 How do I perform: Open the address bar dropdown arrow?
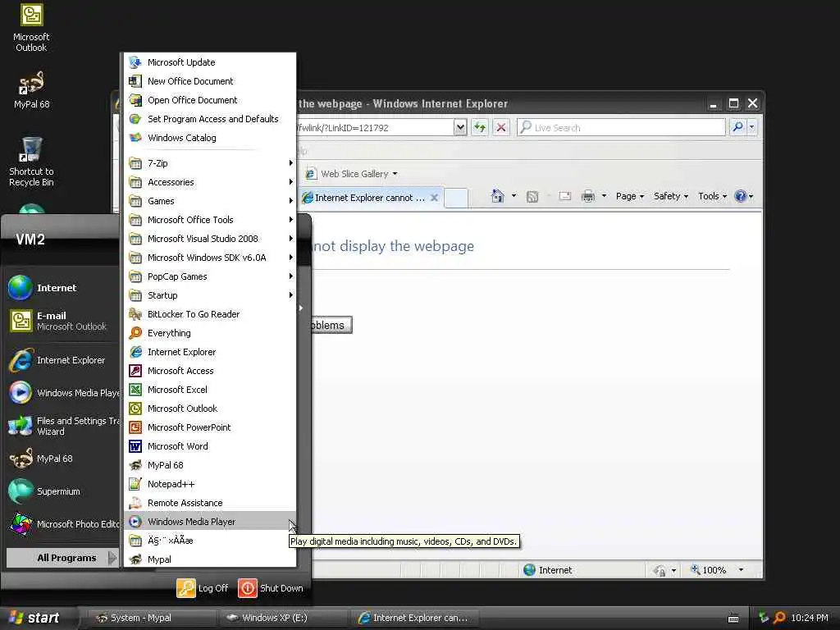click(460, 127)
